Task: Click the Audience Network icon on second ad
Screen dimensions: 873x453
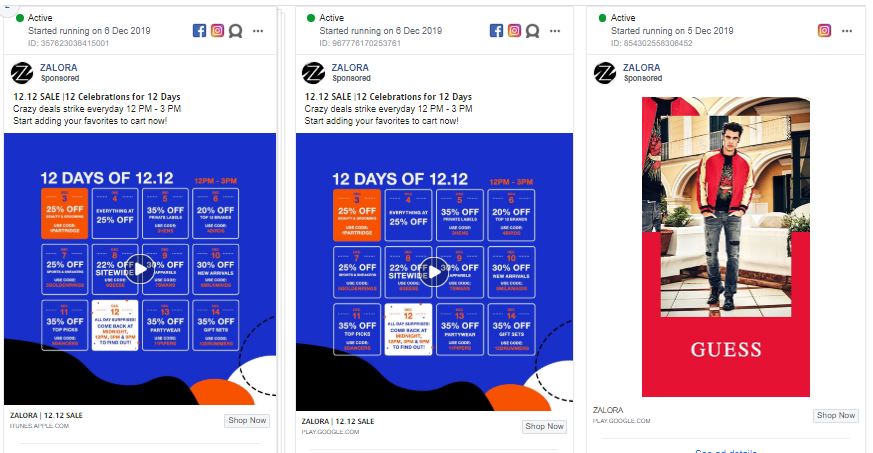Action: pos(533,31)
